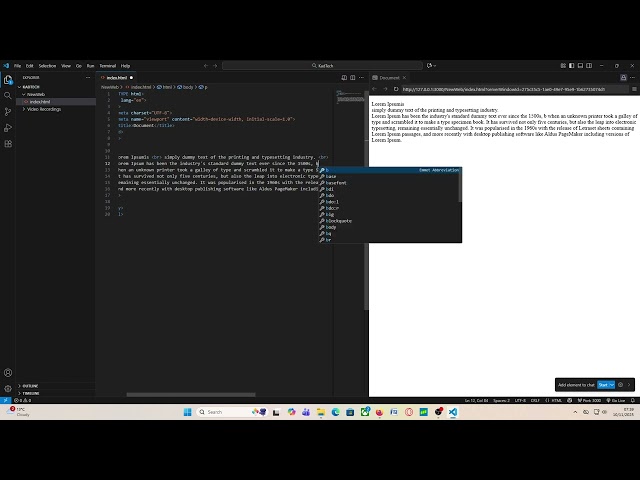Open the editor more actions menu
640x480 pixels.
click(x=361, y=78)
